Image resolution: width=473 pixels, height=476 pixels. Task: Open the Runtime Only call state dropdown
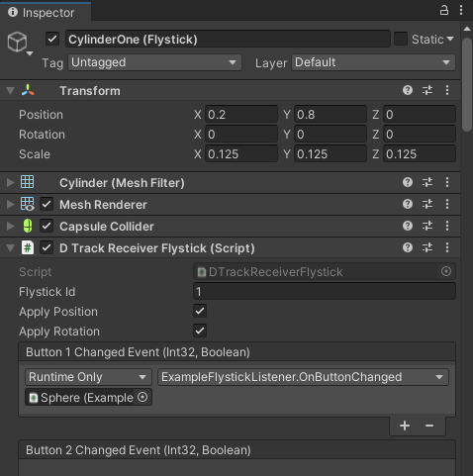click(x=88, y=377)
